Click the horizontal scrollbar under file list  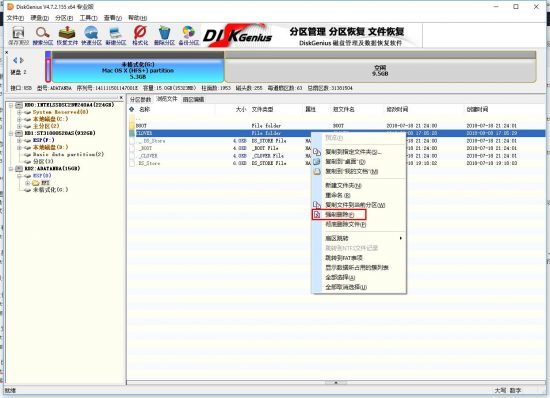[x=336, y=383]
